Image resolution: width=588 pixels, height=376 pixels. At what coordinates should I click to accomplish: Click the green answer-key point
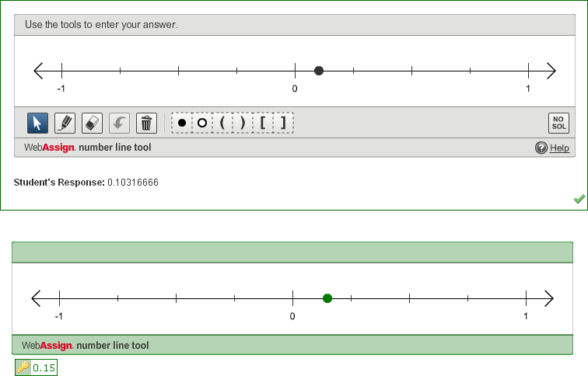pos(327,298)
